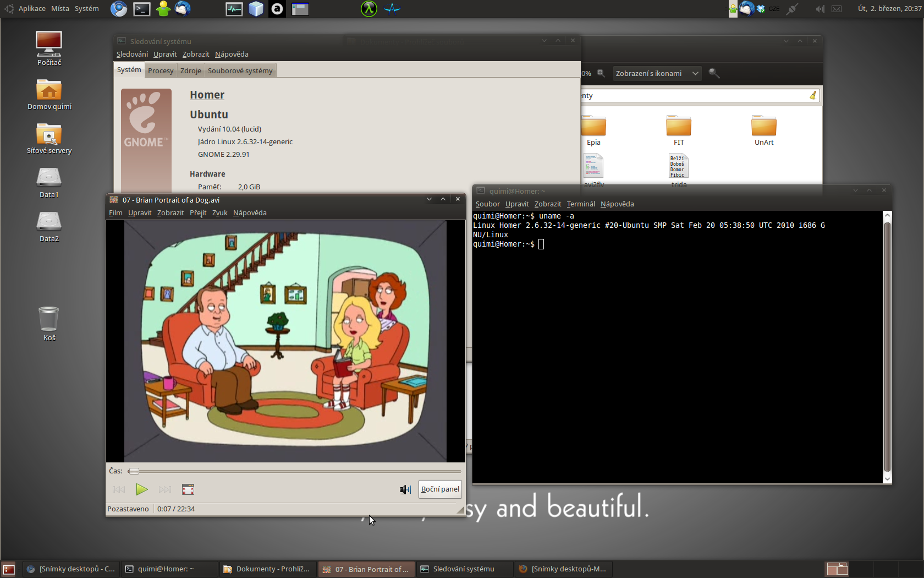Open the system monitor launcher icon

[x=234, y=9]
